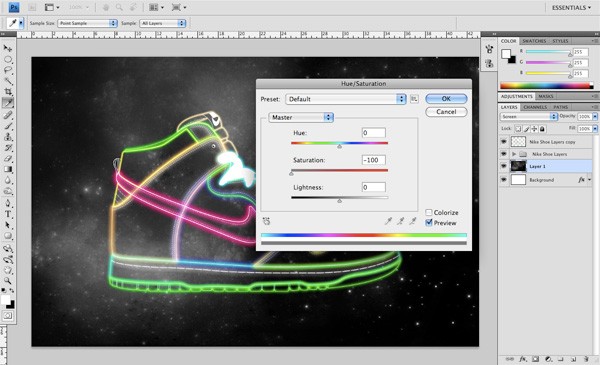Image resolution: width=600 pixels, height=365 pixels.
Task: Hide the Nike Shoe Layers group
Action: (x=504, y=154)
